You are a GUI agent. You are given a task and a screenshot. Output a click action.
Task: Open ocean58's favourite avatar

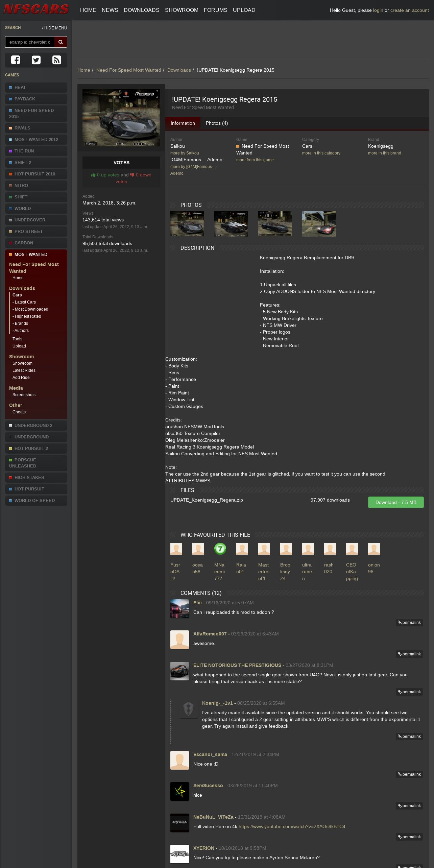[198, 549]
